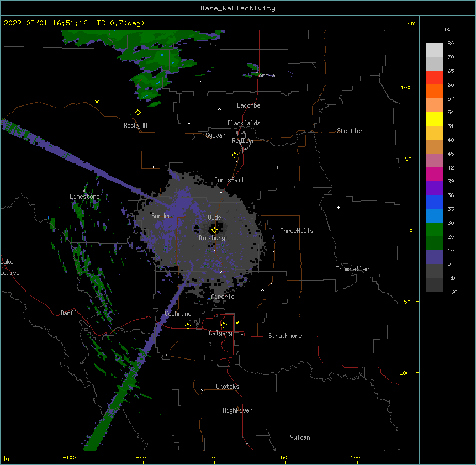Click the Lacombe town label
This screenshot has width=476, height=465.
(x=248, y=105)
